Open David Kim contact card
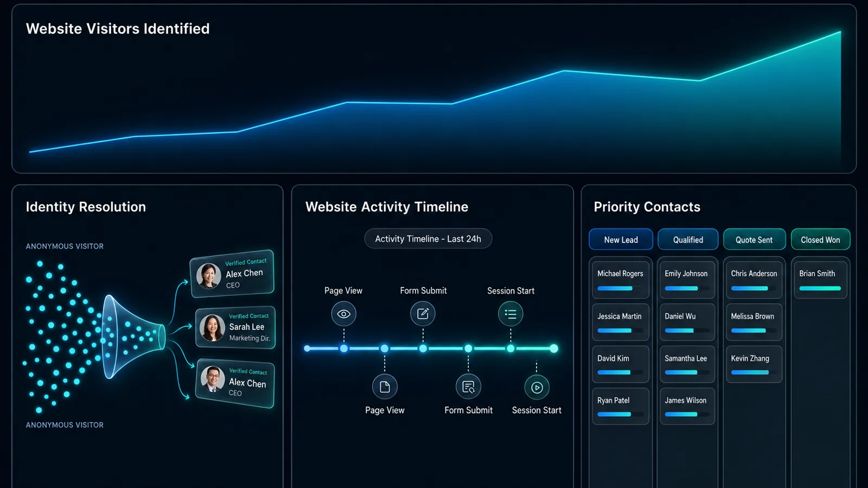 click(x=621, y=364)
